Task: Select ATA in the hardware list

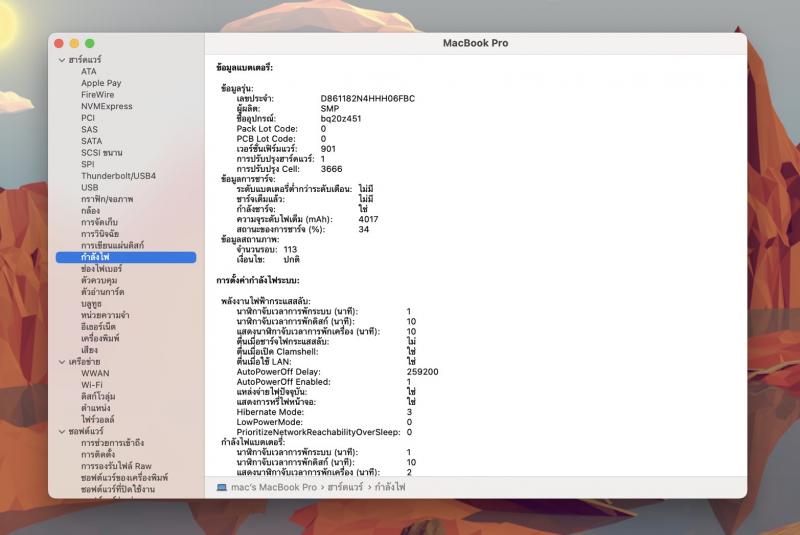Action: point(89,71)
